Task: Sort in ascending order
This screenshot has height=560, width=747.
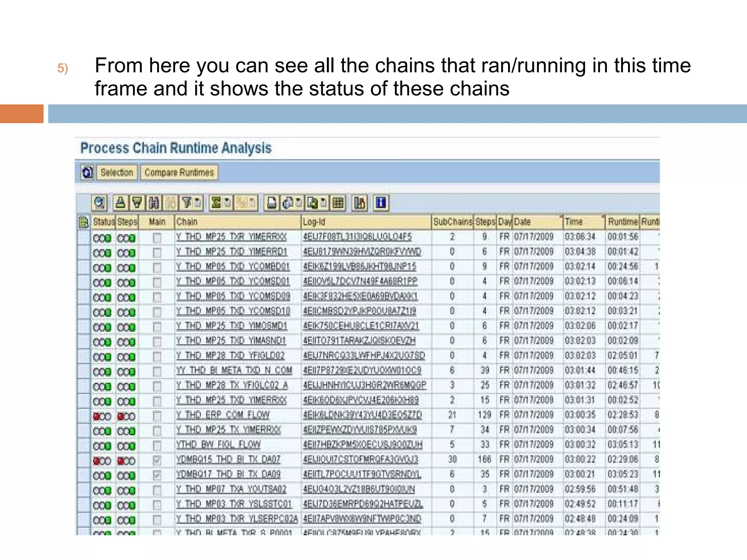Action: point(120,203)
